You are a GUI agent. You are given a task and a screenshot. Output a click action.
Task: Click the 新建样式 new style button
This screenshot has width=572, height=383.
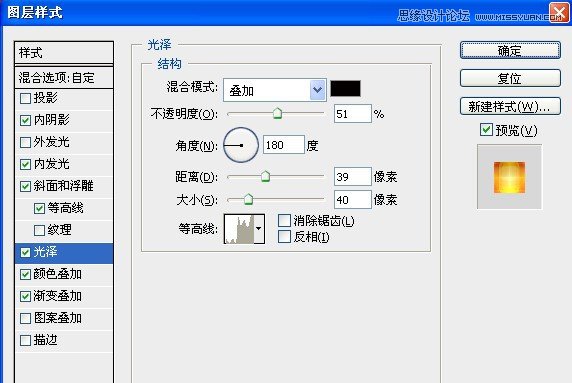coord(510,106)
